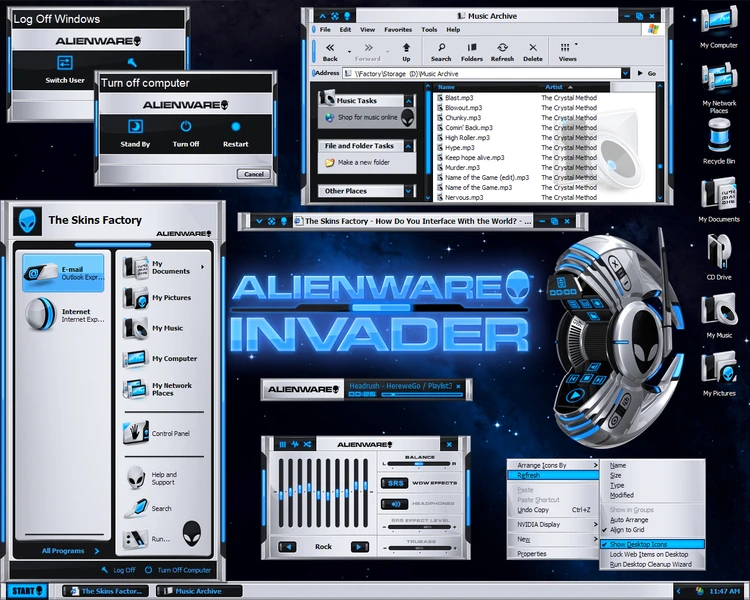
Task: Choose Refresh in desktop context menu
Action: pos(553,475)
